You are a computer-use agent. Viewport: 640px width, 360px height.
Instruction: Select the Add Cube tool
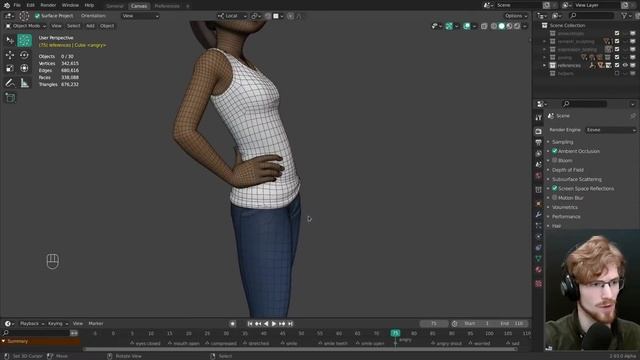point(10,98)
